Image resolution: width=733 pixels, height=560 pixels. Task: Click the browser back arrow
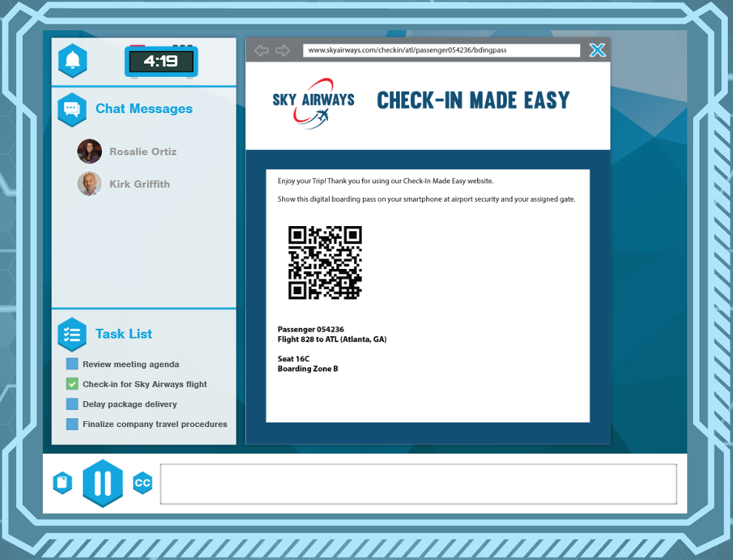[261, 49]
